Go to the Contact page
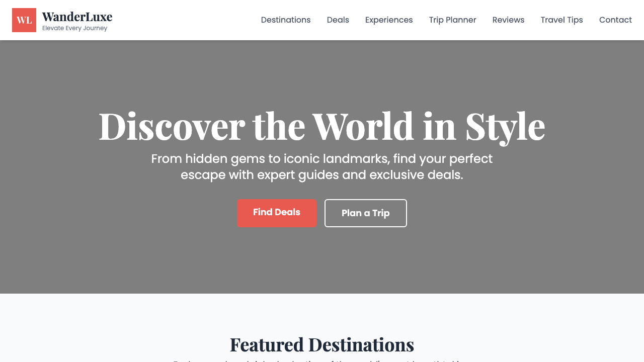The width and height of the screenshot is (644, 362). tap(615, 20)
